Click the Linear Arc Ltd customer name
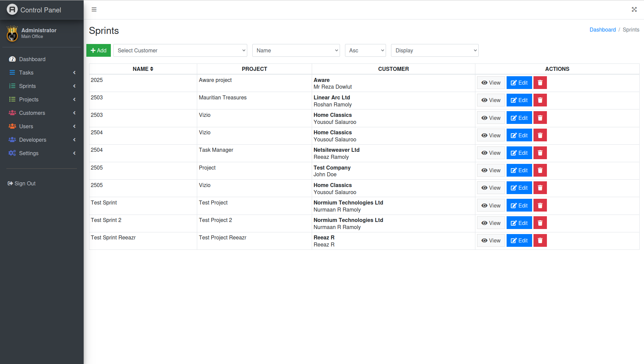Viewport: 644px width, 364px height. point(332,97)
